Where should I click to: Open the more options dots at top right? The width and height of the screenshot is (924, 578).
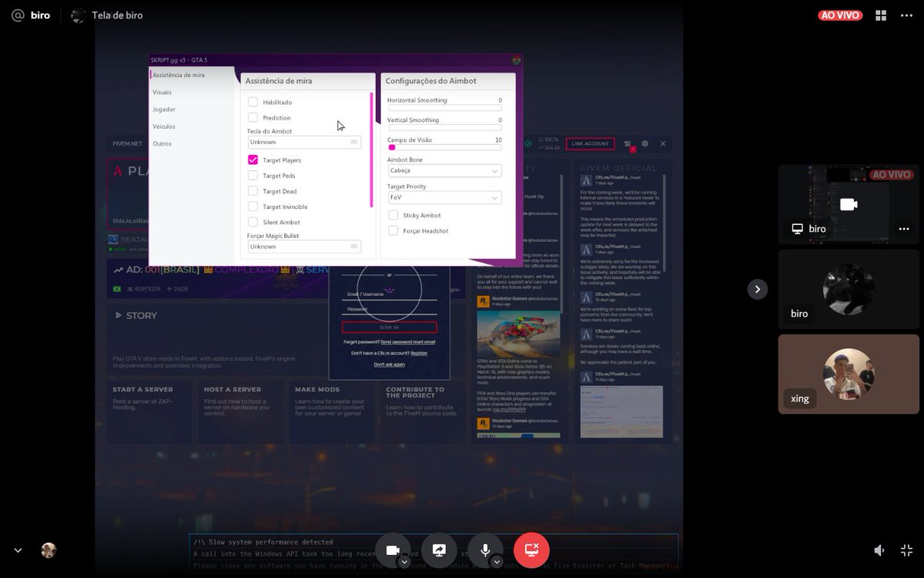pos(906,15)
